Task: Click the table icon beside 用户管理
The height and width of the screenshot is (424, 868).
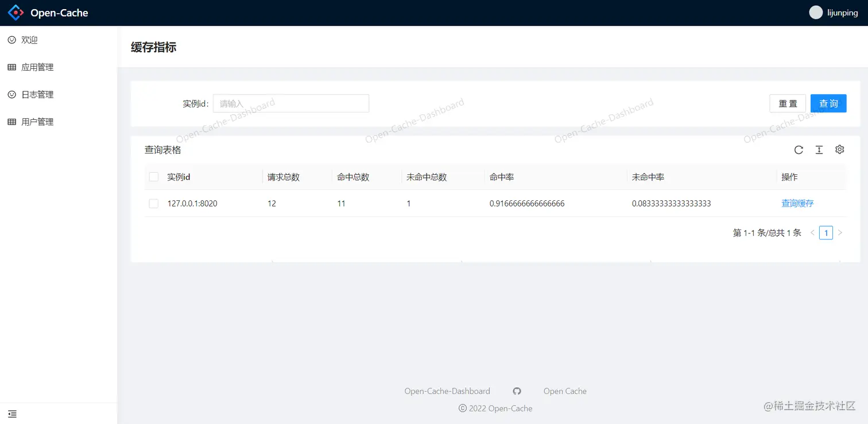Action: pyautogui.click(x=11, y=122)
